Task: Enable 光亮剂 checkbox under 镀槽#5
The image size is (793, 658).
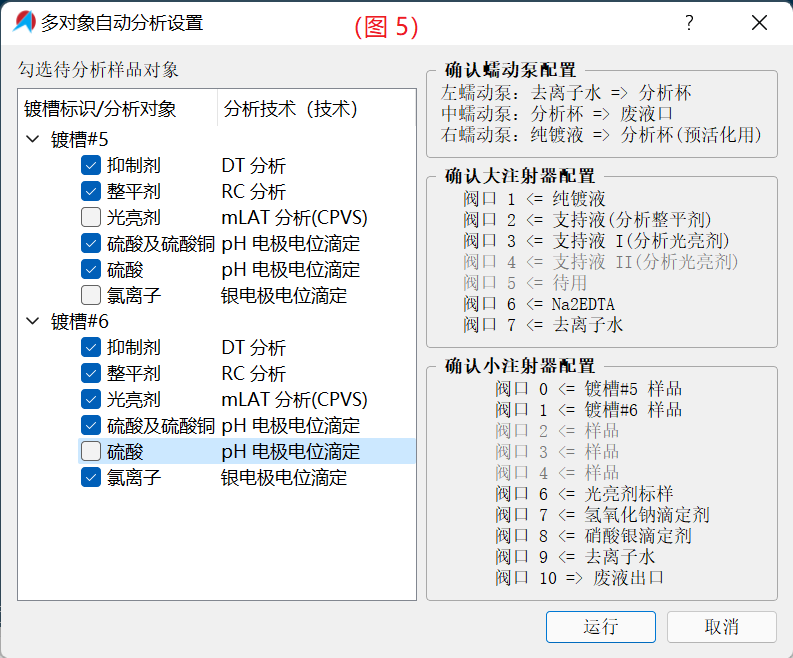Action: coord(91,218)
